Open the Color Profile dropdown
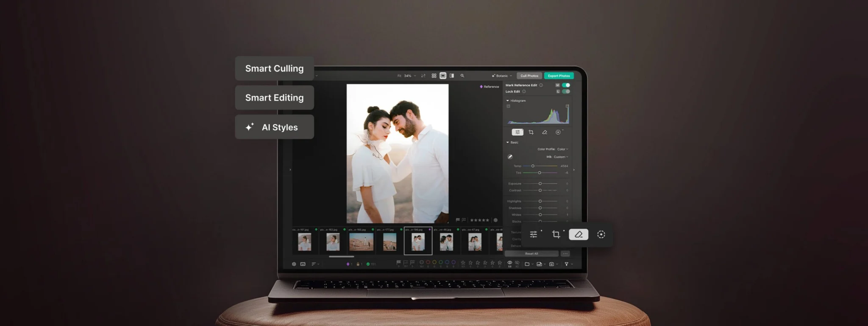868x326 pixels. coord(562,149)
